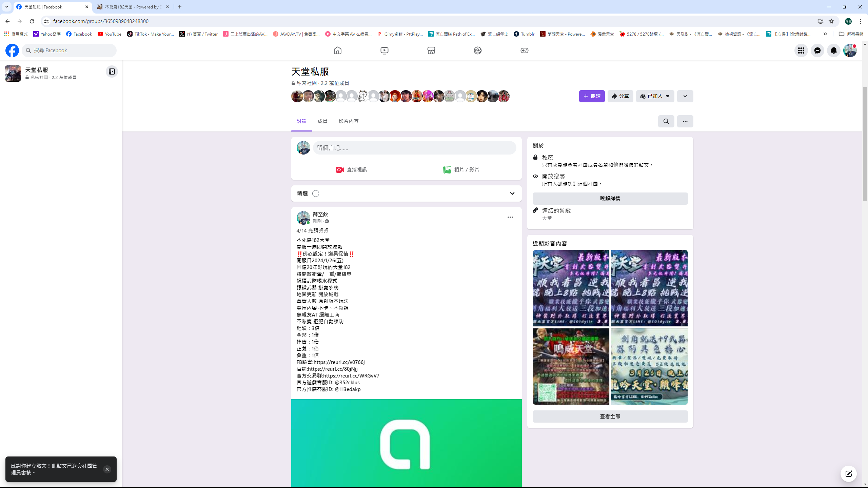Open the Gaming controller icon
The width and height of the screenshot is (868, 488).
tap(524, 50)
